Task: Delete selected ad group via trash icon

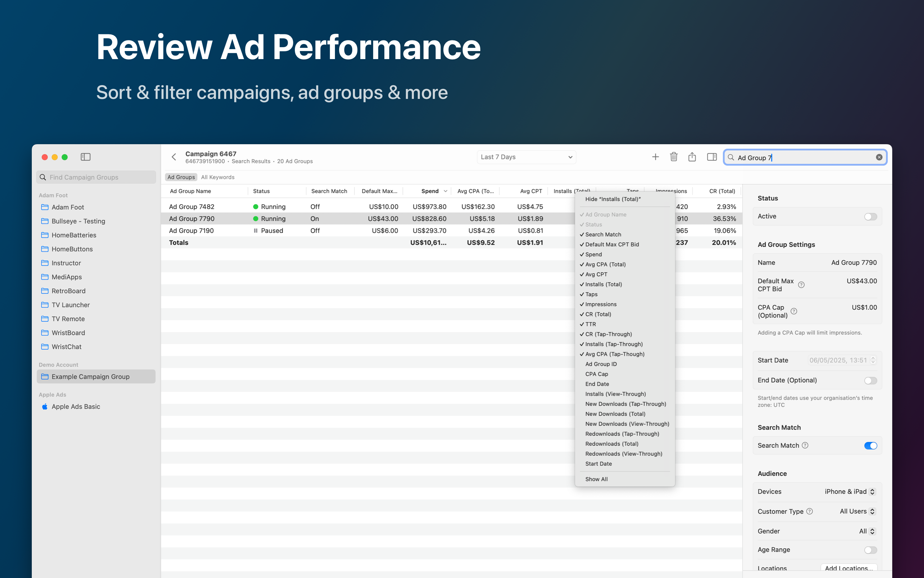Action: point(673,157)
